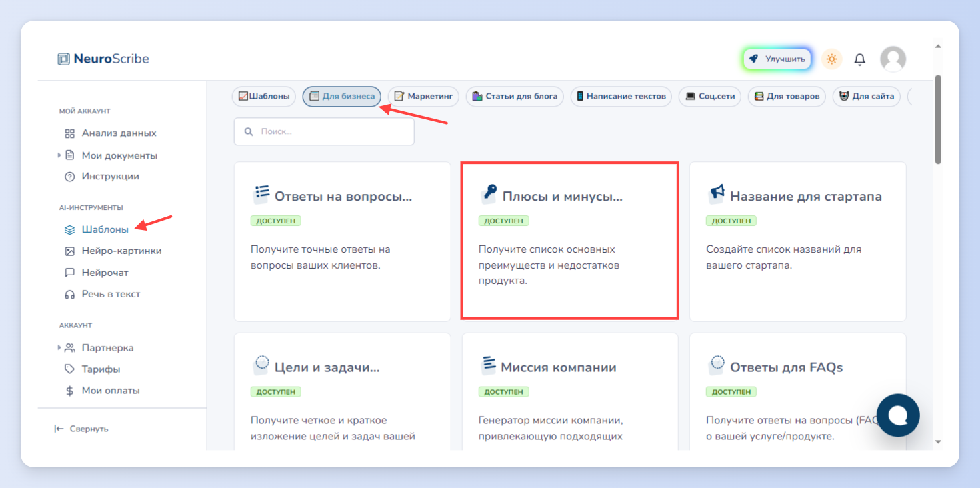Viewport: 980px width, 488px height.
Task: Select the Для бизнеса category tab
Action: coord(342,97)
